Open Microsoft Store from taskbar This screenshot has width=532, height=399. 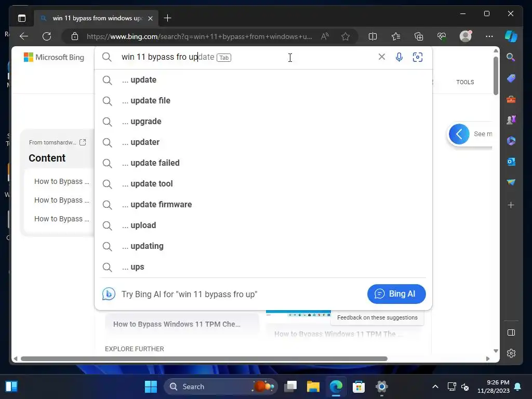(358, 387)
